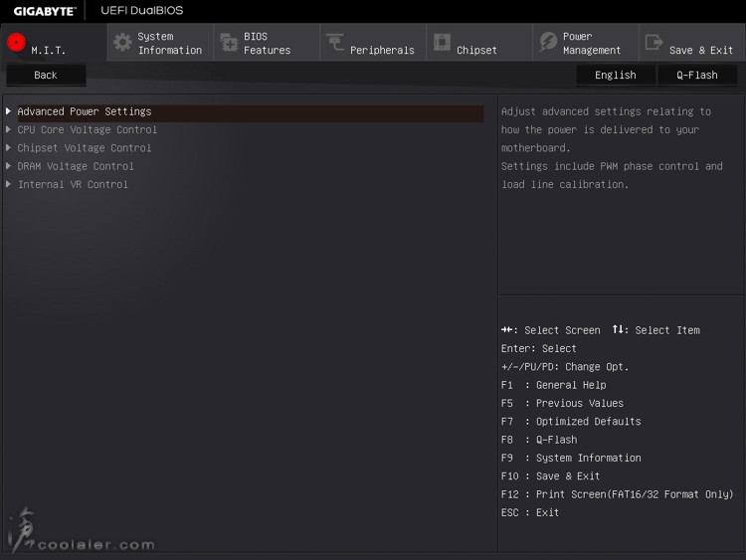
Task: Click the 'Enter: Select' hint text
Action: (538, 348)
